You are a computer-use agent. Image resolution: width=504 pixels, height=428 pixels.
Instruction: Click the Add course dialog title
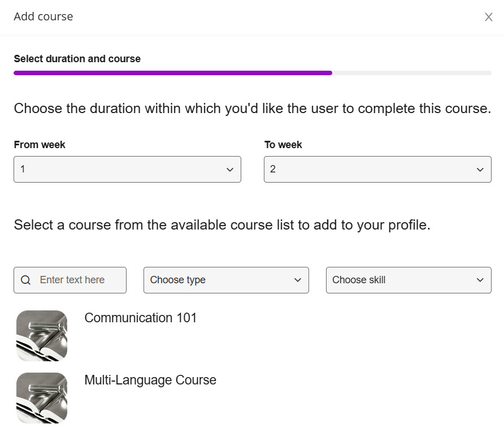(44, 16)
